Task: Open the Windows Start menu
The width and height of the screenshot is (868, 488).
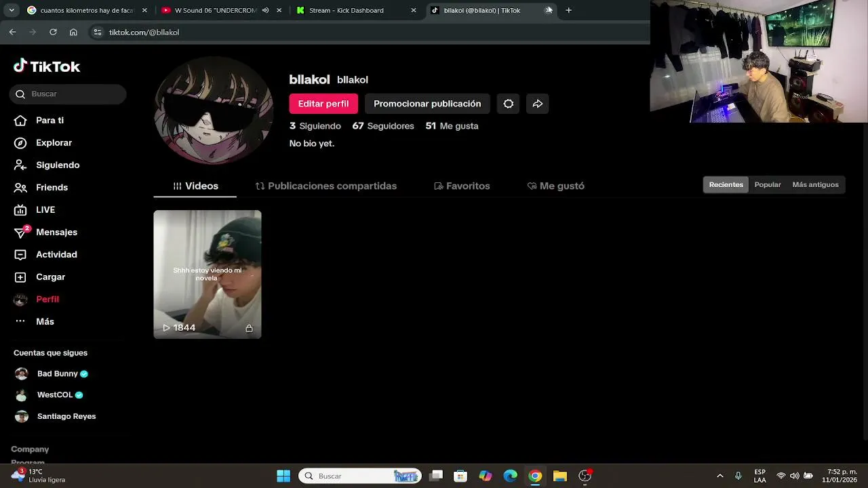Action: [283, 476]
